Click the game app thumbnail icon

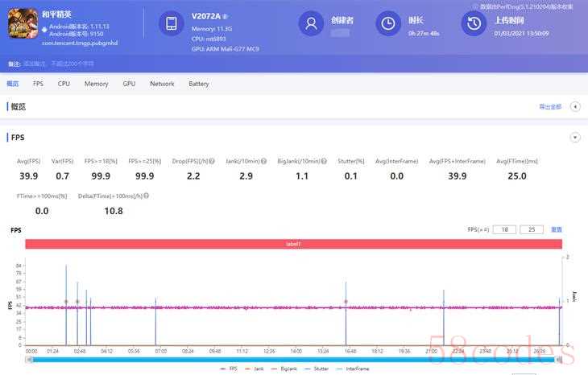point(23,24)
